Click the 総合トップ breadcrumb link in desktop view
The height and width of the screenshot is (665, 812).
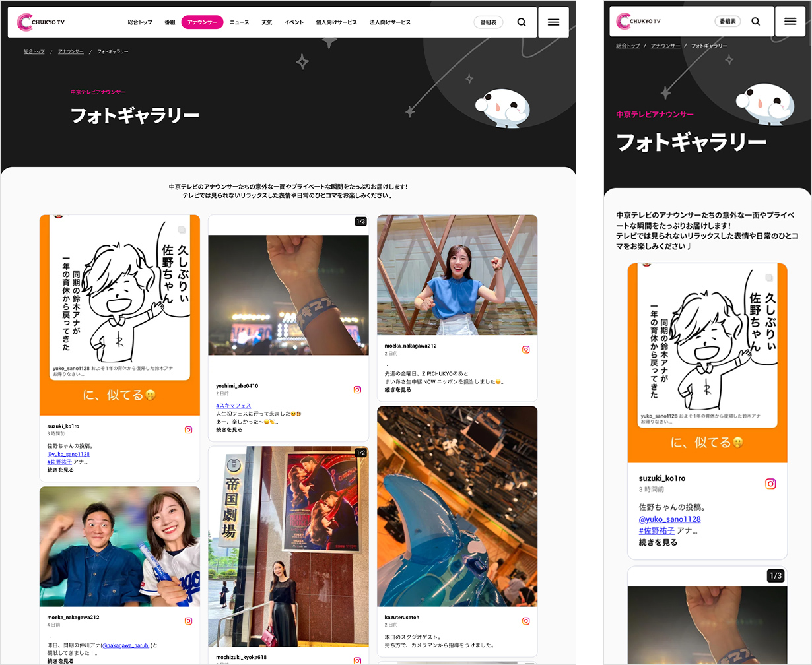(34, 51)
